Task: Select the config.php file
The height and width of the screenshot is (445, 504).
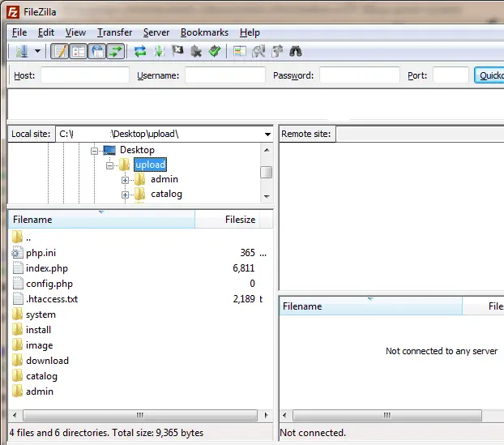Action: [49, 284]
